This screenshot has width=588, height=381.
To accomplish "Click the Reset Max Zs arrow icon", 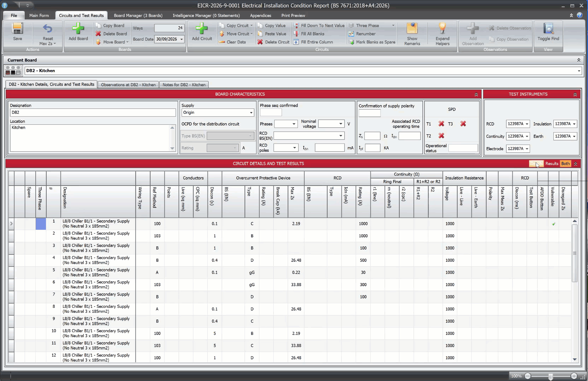I will tap(48, 28).
